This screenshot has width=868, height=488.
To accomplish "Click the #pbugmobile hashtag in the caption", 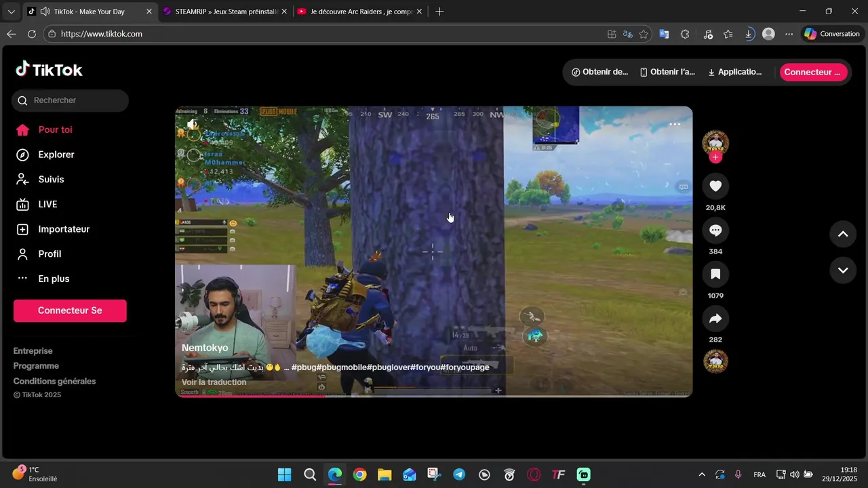I will 340,367.
